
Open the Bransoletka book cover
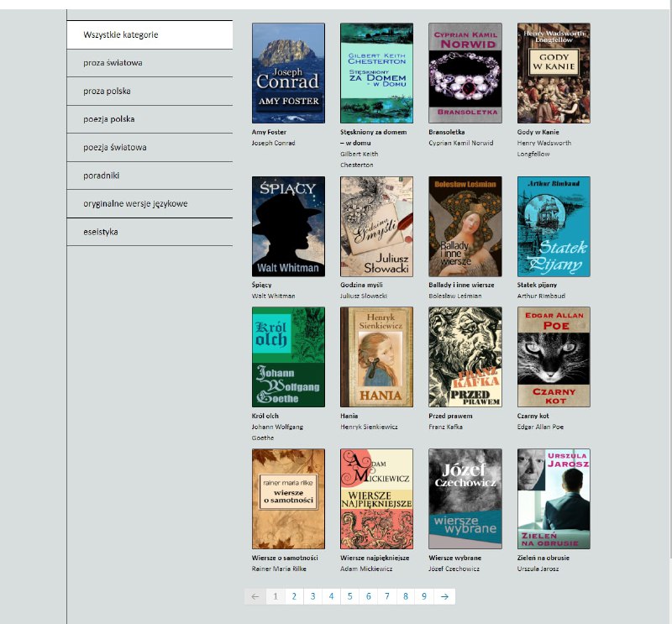click(465, 73)
